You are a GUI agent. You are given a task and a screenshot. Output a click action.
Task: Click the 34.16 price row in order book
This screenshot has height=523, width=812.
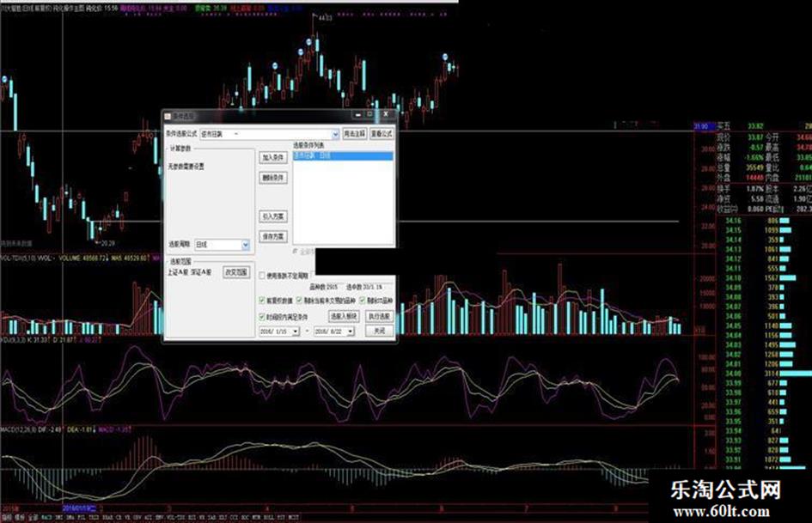[762, 221]
